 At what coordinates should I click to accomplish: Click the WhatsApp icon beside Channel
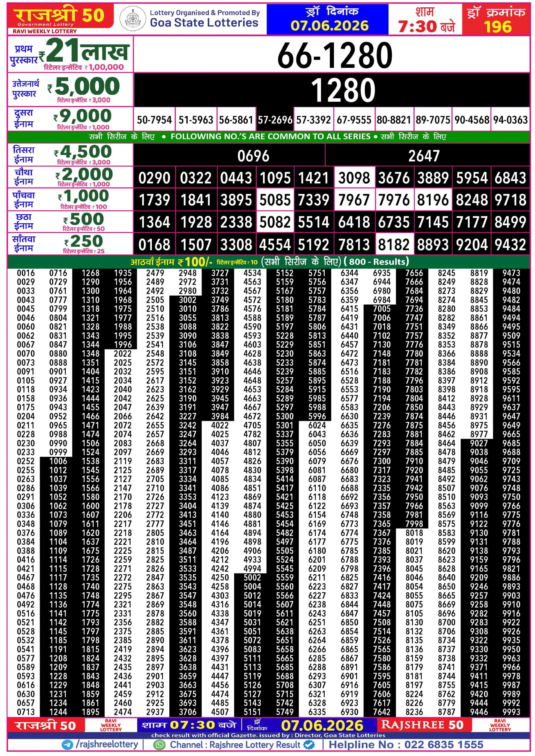point(159,745)
